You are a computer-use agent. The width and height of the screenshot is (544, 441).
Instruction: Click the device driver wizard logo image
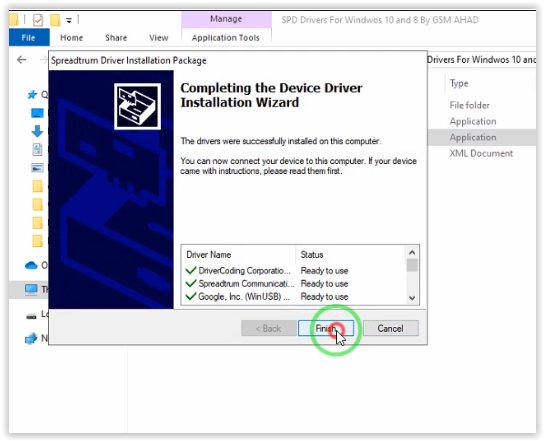tap(137, 106)
